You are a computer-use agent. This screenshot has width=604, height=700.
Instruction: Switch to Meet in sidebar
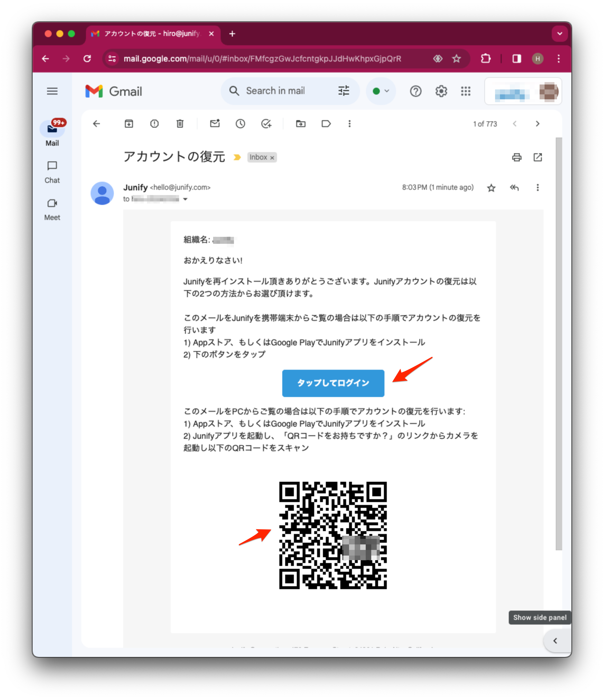pyautogui.click(x=52, y=210)
